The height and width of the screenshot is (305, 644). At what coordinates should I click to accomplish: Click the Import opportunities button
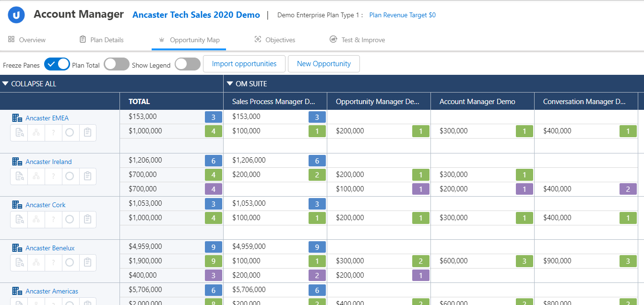click(x=244, y=64)
